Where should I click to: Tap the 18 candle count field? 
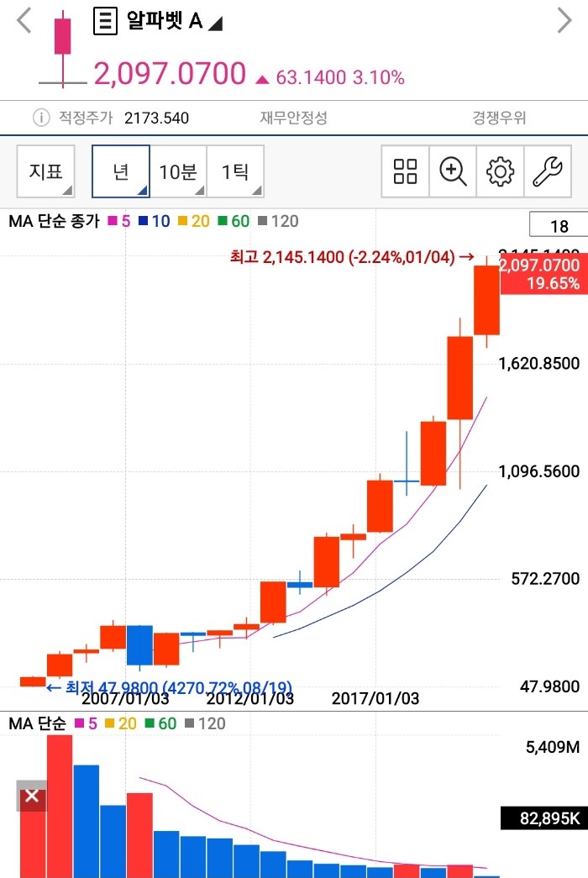[559, 226]
